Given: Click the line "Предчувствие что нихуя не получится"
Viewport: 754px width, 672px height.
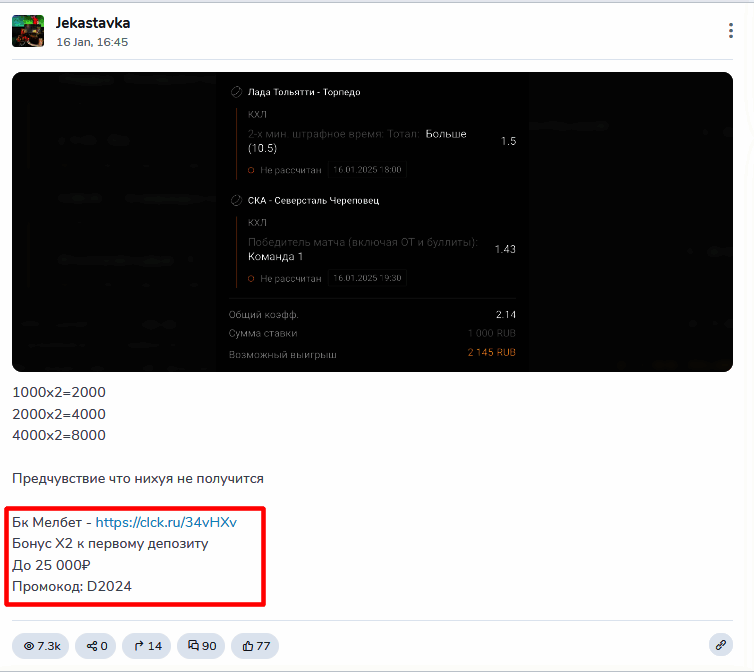Looking at the screenshot, I should click(x=138, y=479).
